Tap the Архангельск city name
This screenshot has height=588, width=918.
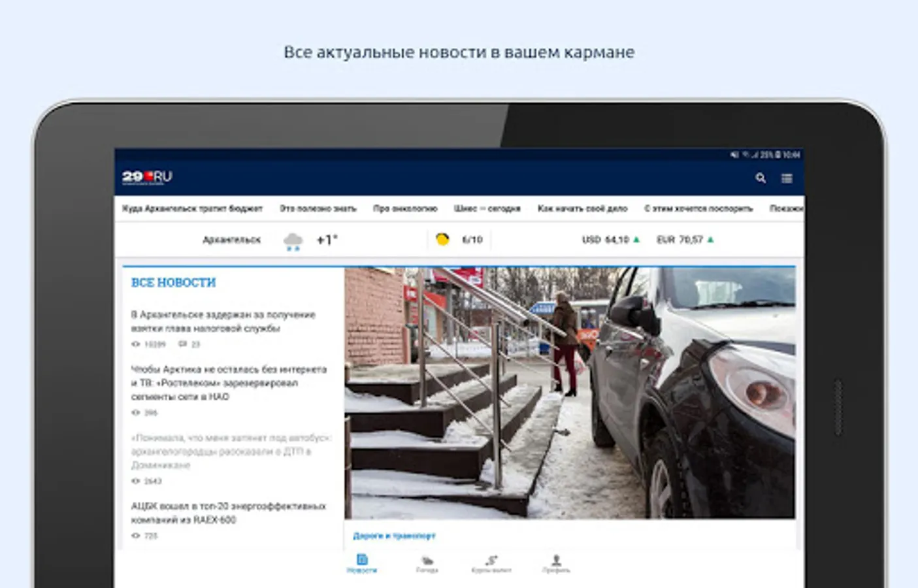[x=231, y=240]
